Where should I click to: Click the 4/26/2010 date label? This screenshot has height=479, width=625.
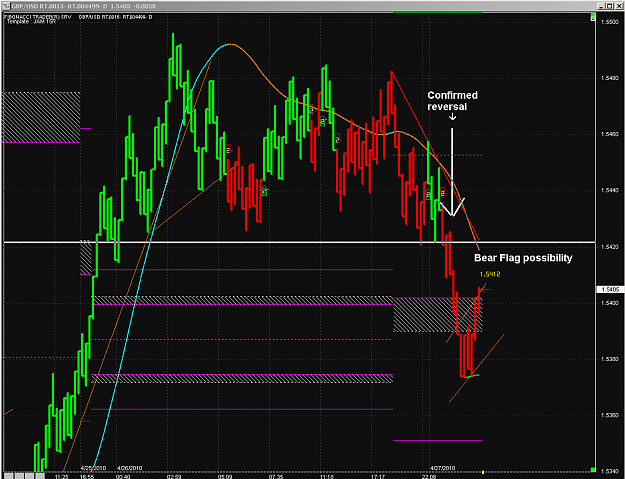coord(130,468)
